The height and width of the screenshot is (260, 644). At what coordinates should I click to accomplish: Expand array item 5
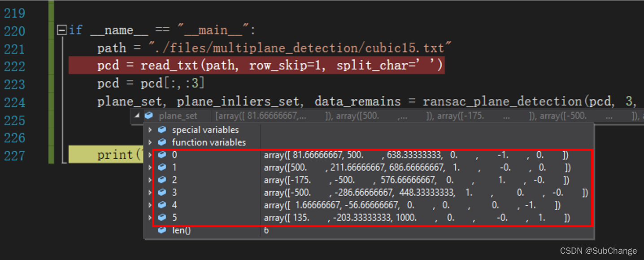pyautogui.click(x=150, y=218)
